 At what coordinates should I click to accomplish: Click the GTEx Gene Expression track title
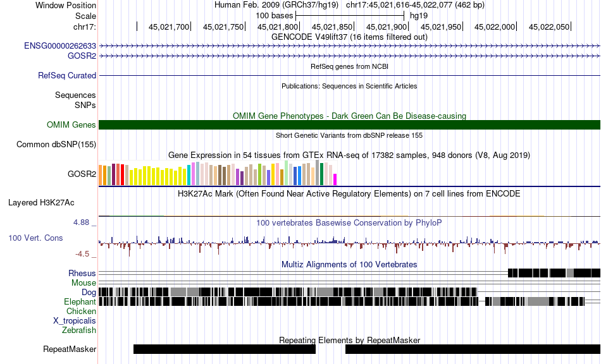pyautogui.click(x=349, y=155)
